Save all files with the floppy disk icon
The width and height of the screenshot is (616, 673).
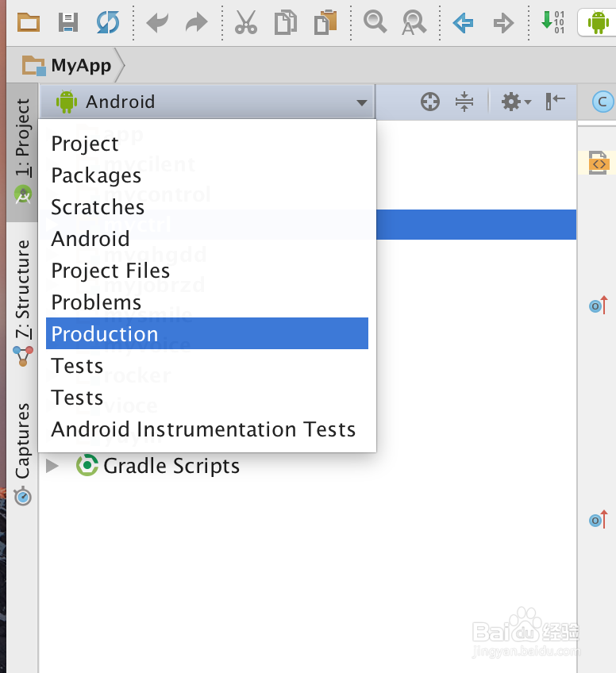pyautogui.click(x=68, y=22)
